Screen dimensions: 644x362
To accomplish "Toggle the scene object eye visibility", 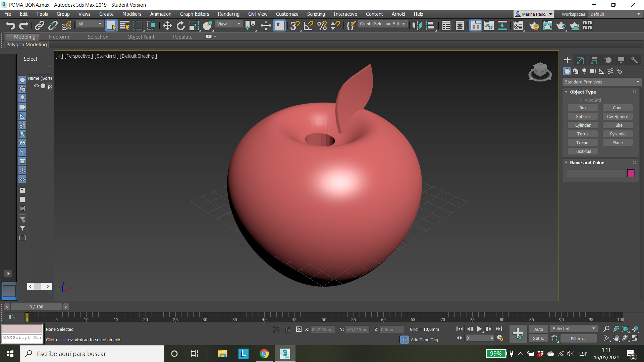I will tap(36, 86).
